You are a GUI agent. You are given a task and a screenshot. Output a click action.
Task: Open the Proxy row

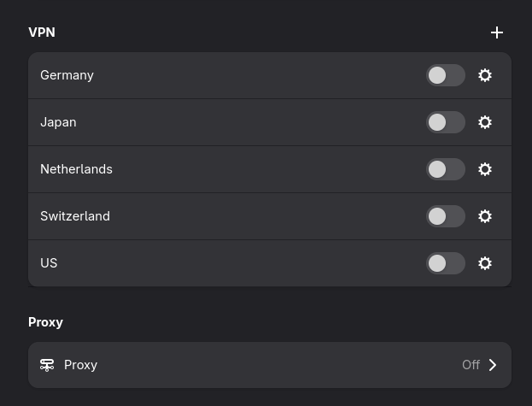click(256, 365)
